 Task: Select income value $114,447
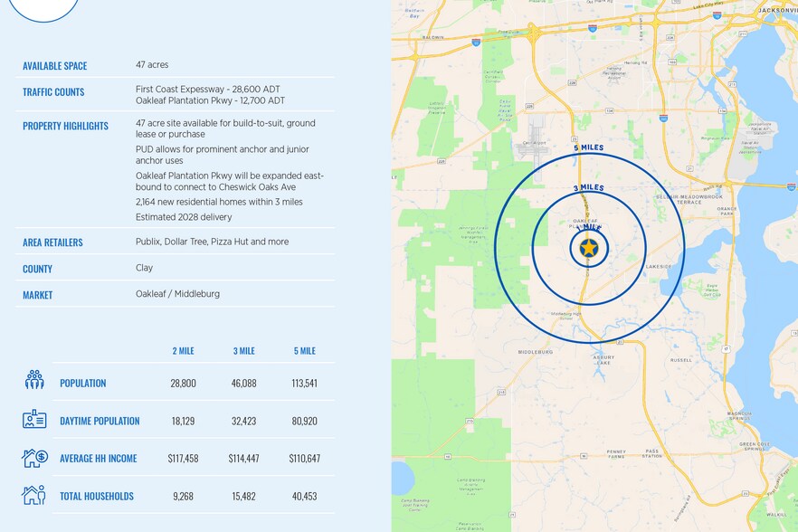coord(243,459)
